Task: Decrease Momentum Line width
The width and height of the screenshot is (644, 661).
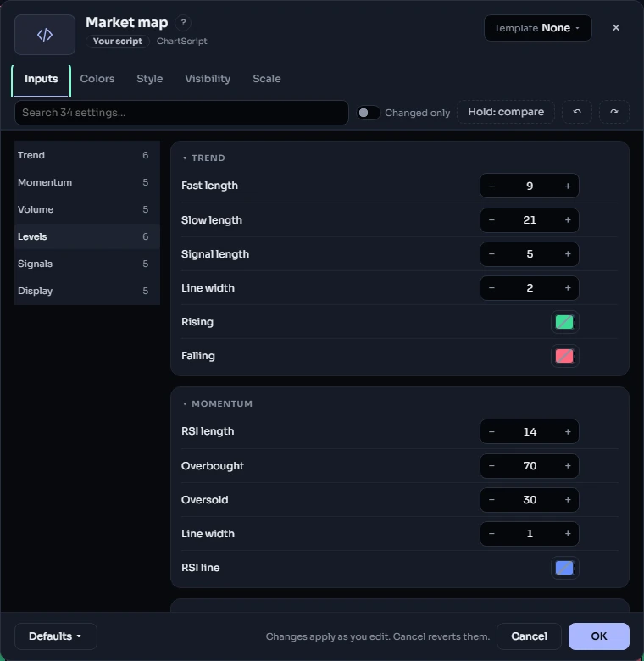Action: (491, 534)
